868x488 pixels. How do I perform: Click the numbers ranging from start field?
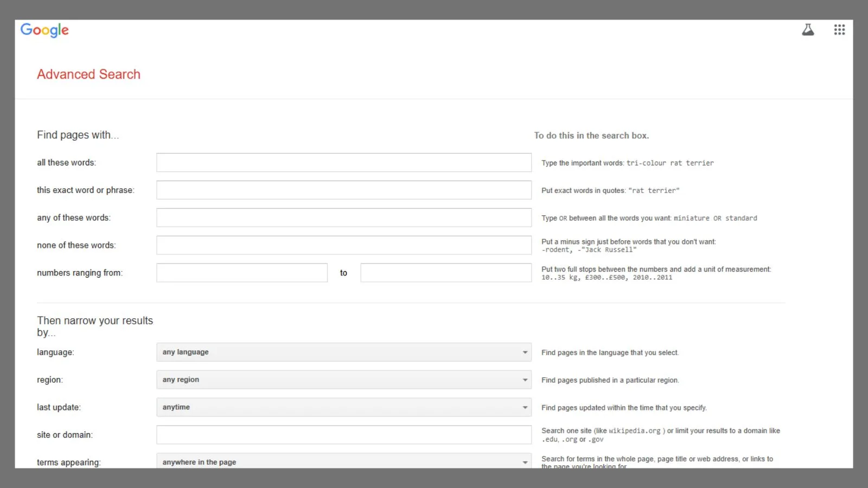242,273
